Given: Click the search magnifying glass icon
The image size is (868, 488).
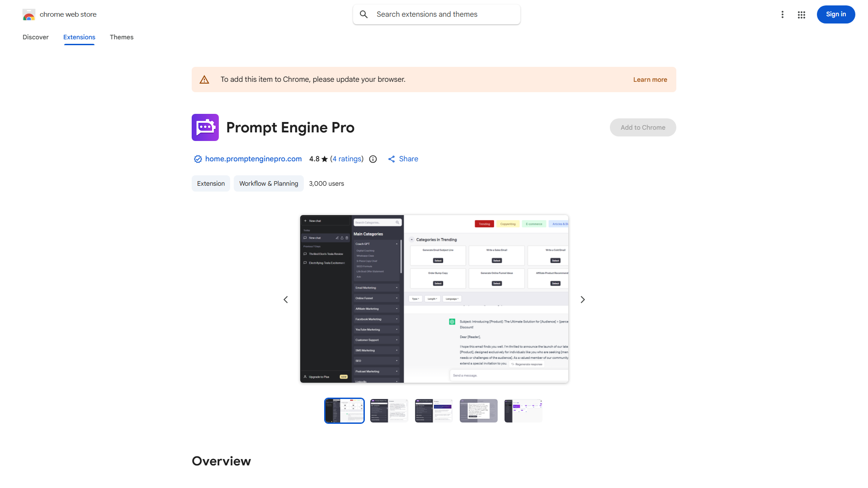Looking at the screenshot, I should [364, 14].
